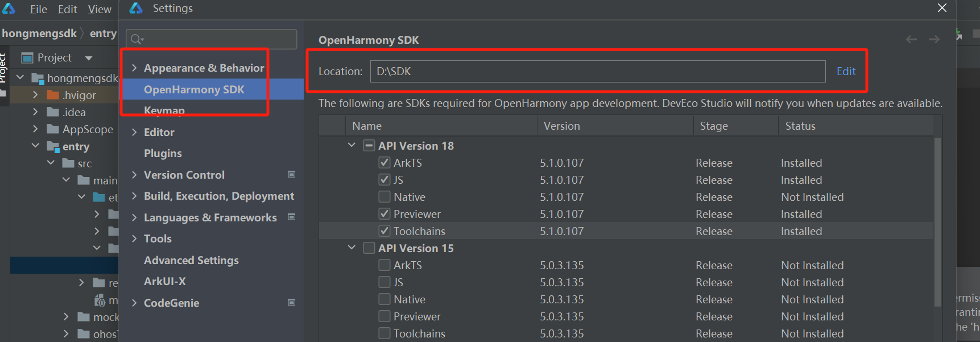This screenshot has width=980, height=342.
Task: Click the DevEco Studio app icon in main window
Action: [9, 9]
